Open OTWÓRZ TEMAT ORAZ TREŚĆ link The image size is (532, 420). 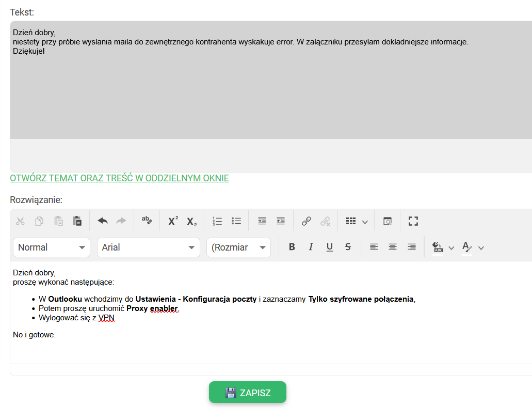point(119,178)
